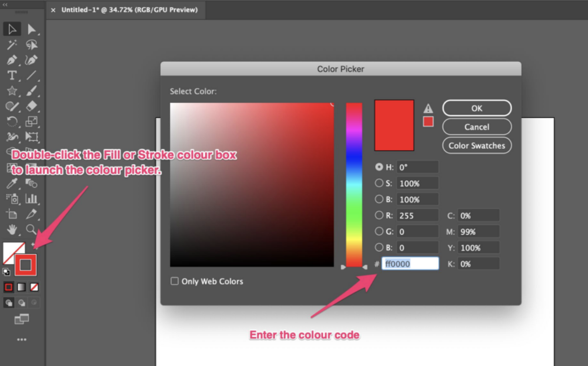This screenshot has width=588, height=366.
Task: Select the Hand tool
Action: [12, 229]
